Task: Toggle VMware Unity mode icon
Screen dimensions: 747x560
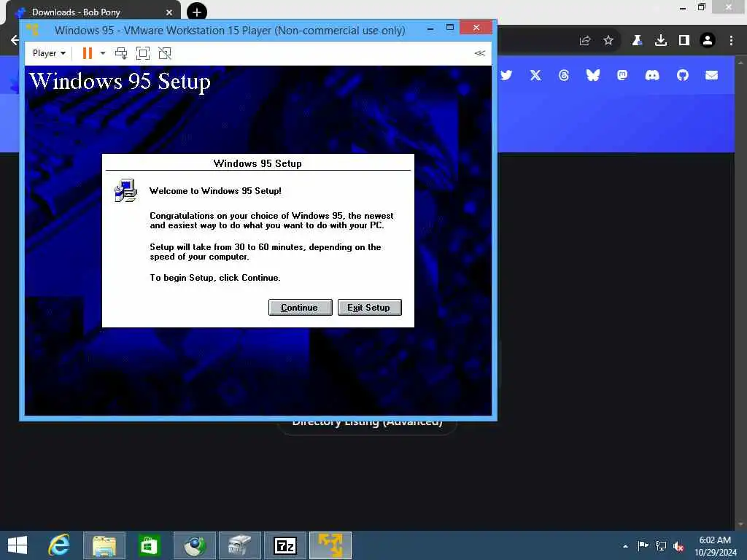Action: tap(165, 53)
